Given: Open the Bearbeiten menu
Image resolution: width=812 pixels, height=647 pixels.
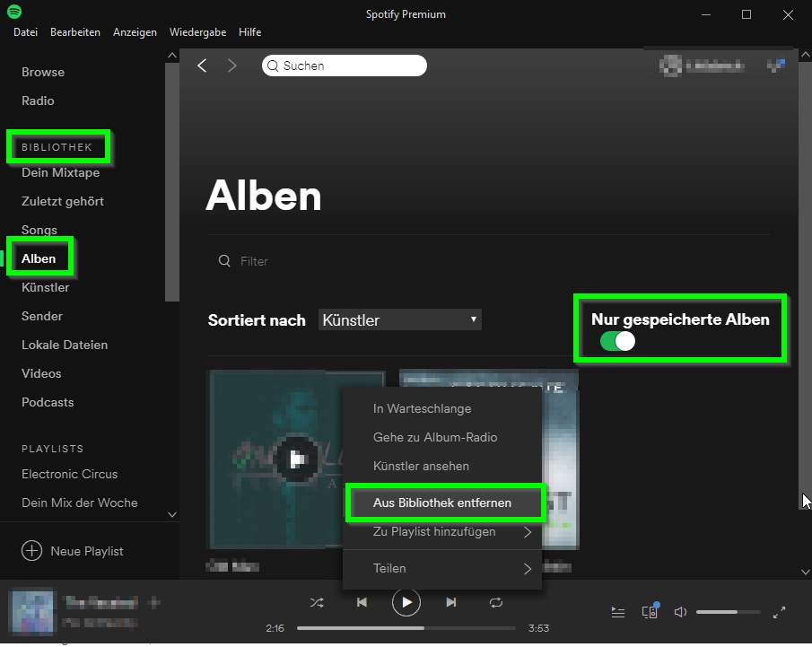Looking at the screenshot, I should point(75,32).
